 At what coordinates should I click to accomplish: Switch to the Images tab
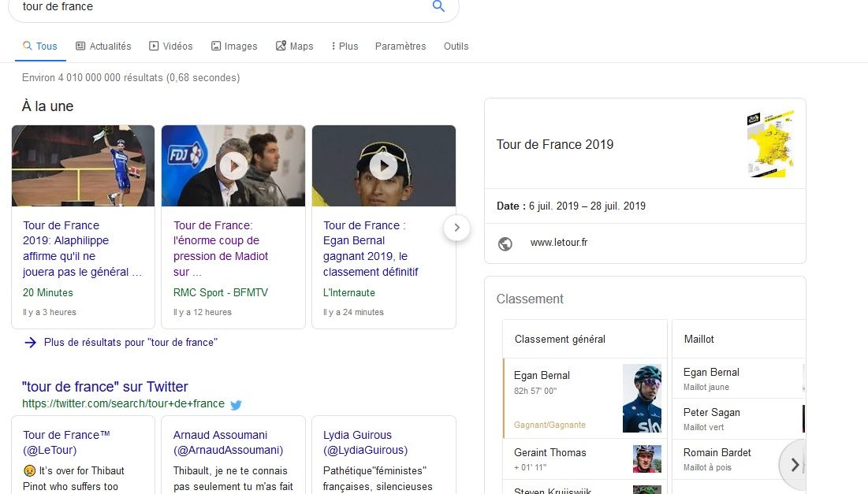point(234,46)
